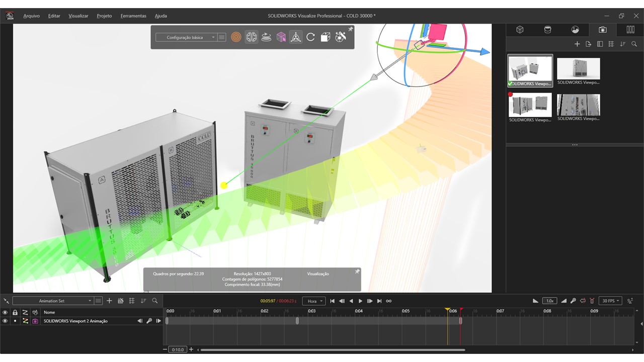Select the purple cube selection tool

pyautogui.click(x=281, y=37)
